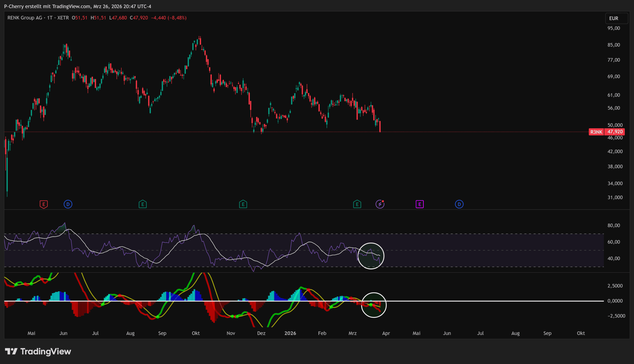The width and height of the screenshot is (634, 364).
Task: Select the magenta E upcoming earnings marker
Action: click(420, 204)
